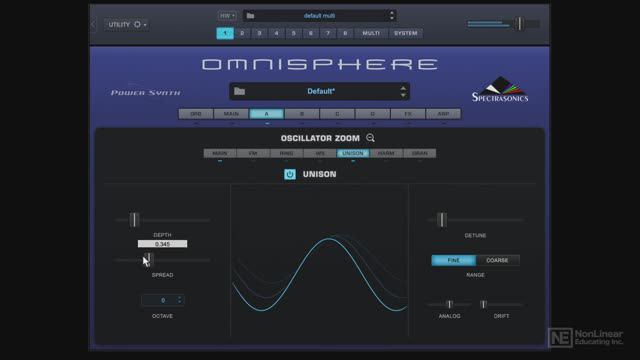Switch to the ORB tab
Screen dimensions: 640x360
click(x=196, y=114)
